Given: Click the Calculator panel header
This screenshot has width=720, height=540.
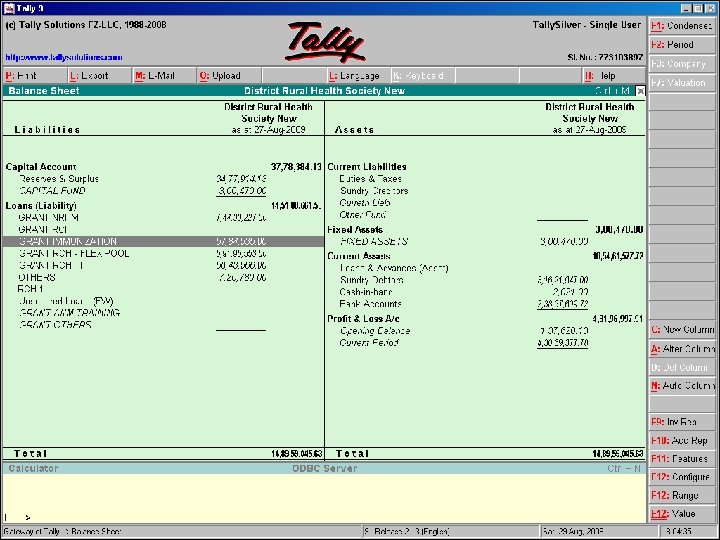Looking at the screenshot, I should [x=33, y=468].
